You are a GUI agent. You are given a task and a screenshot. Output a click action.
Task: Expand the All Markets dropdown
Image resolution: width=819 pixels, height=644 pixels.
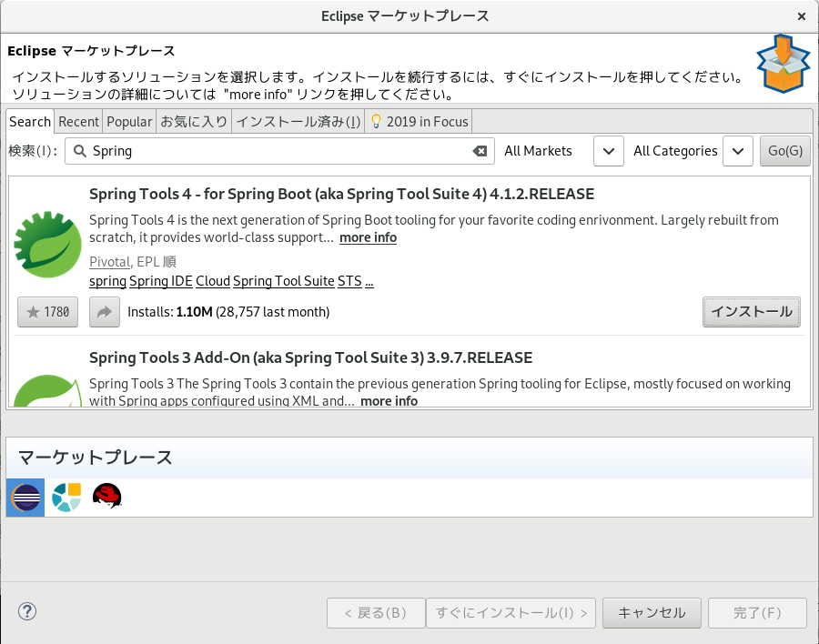609,151
